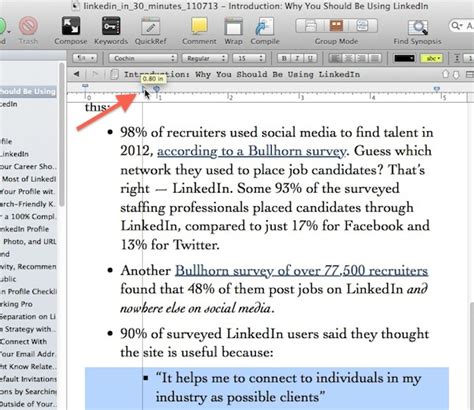Align text left
This screenshot has width=474, height=410.
(x=335, y=58)
